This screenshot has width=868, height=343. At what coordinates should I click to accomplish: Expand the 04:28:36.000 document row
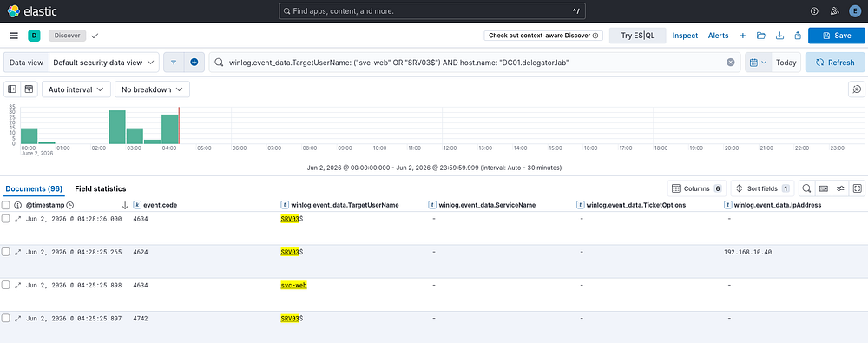(17, 219)
